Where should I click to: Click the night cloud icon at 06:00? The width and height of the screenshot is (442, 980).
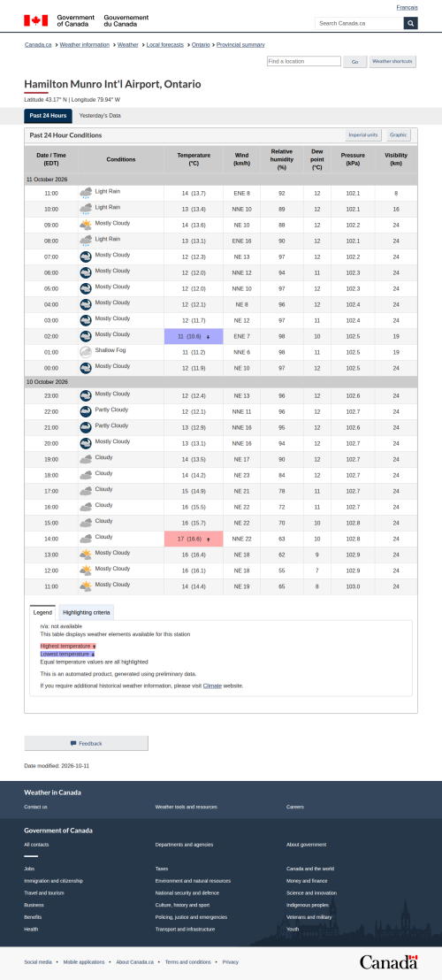(x=86, y=272)
